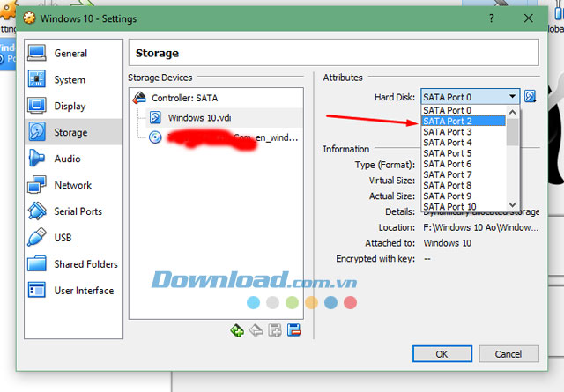
Task: Choose SATA Port 5 from list
Action: 464,153
